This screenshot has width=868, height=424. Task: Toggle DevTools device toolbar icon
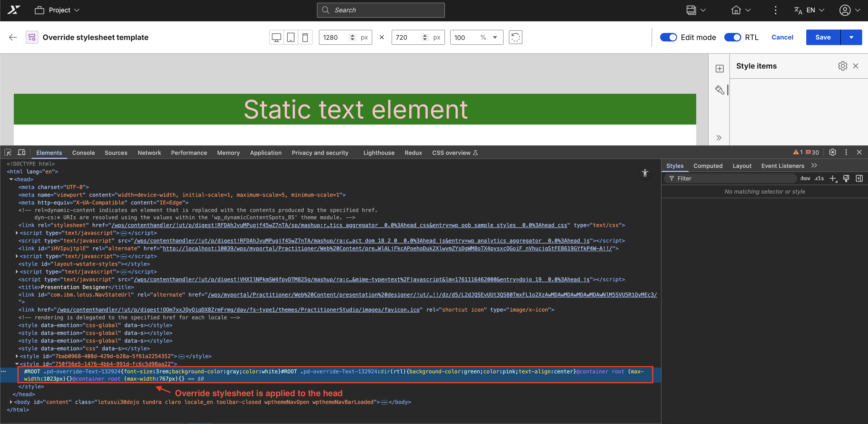click(x=22, y=153)
